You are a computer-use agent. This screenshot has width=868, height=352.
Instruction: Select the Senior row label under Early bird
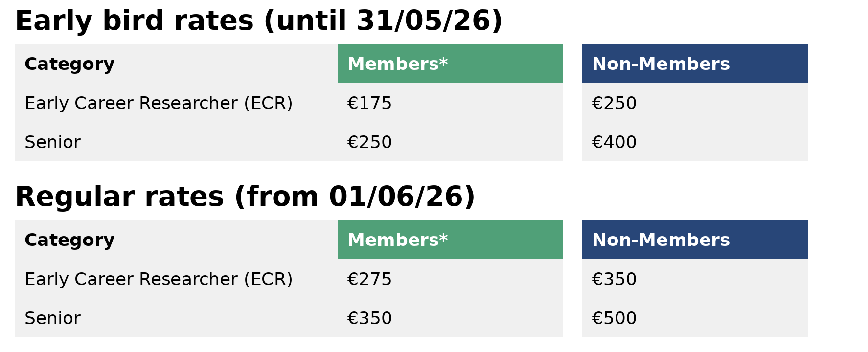click(x=52, y=142)
